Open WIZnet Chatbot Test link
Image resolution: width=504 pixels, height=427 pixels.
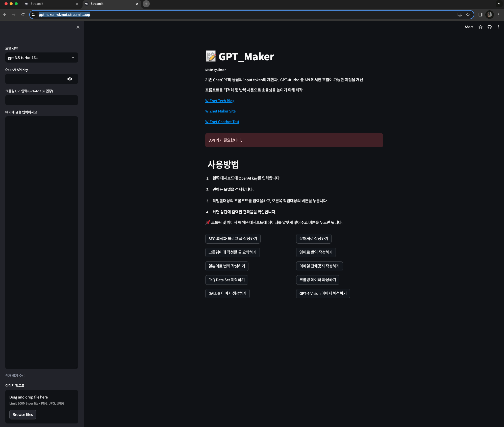coord(222,122)
